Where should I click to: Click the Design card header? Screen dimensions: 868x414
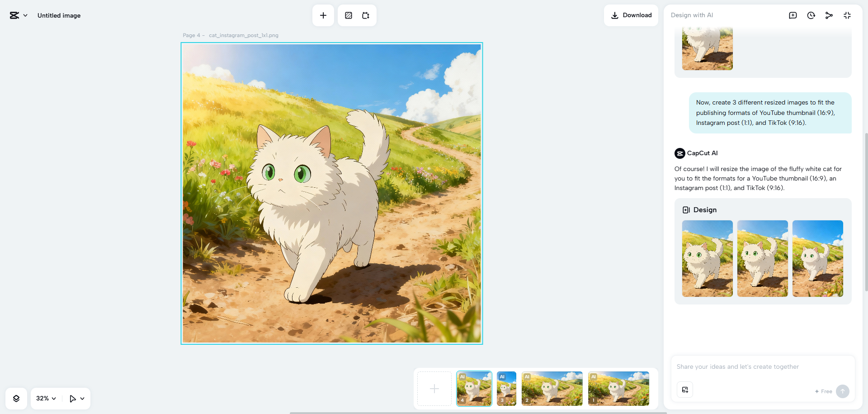point(700,210)
